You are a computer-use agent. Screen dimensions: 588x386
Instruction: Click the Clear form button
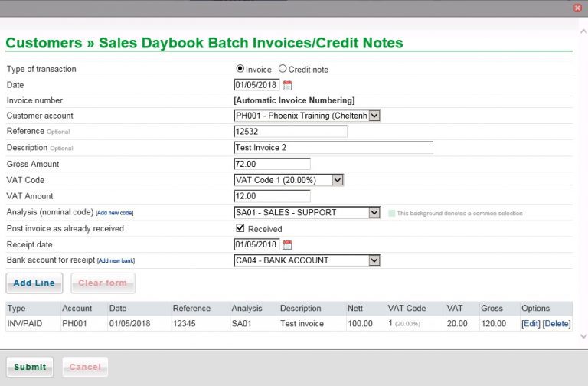point(103,283)
